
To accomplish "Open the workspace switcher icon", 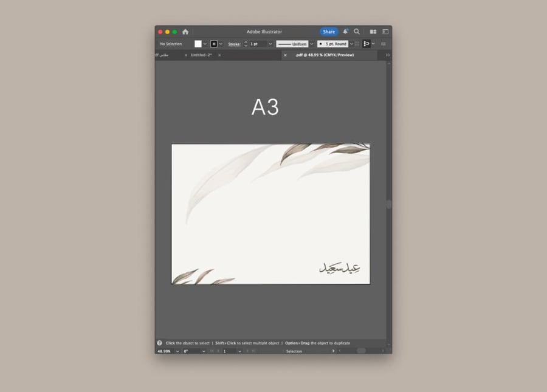I will coord(385,32).
